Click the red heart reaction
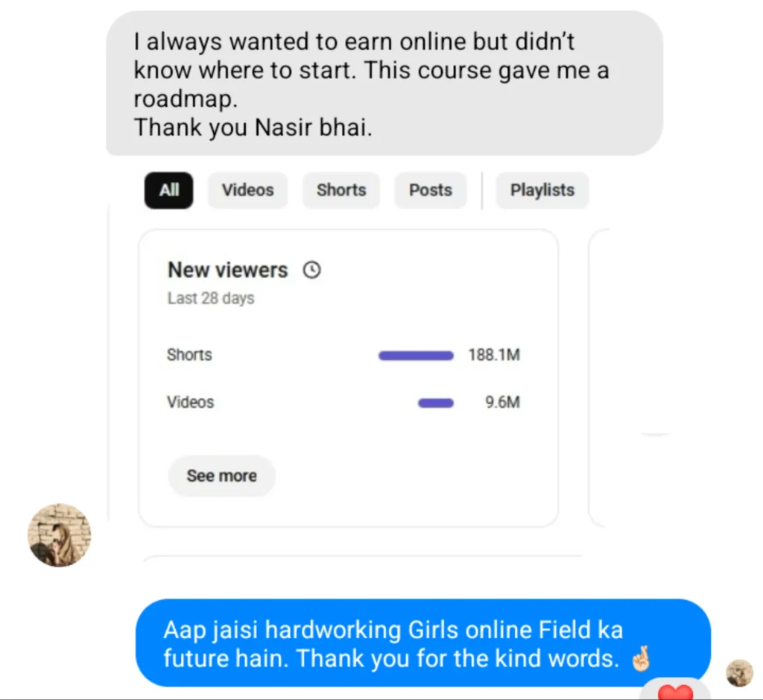This screenshot has height=700, width=763. click(675, 691)
